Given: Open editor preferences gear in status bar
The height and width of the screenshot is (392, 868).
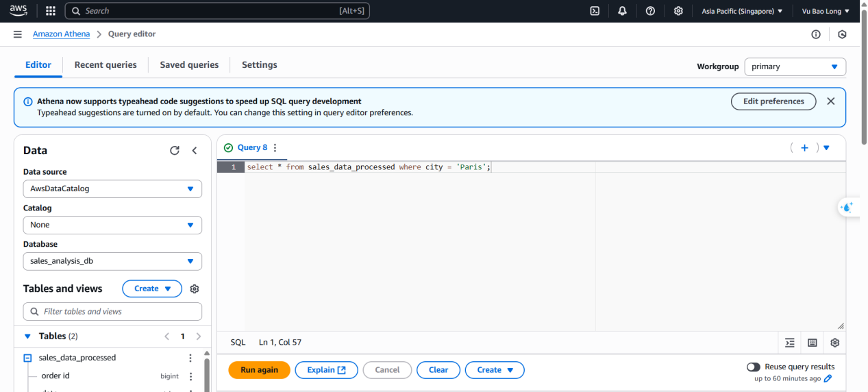Looking at the screenshot, I should coord(834,343).
